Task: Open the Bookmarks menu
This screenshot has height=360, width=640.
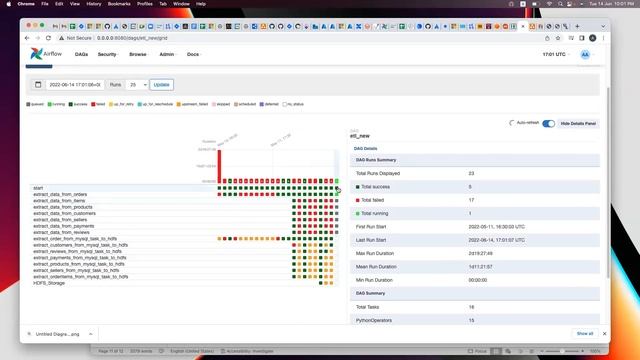Action: (119, 4)
